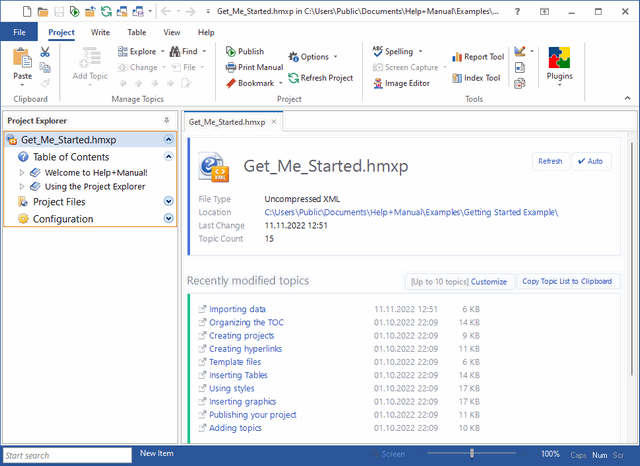
Task: Click the Help question mark in title bar
Action: click(518, 11)
